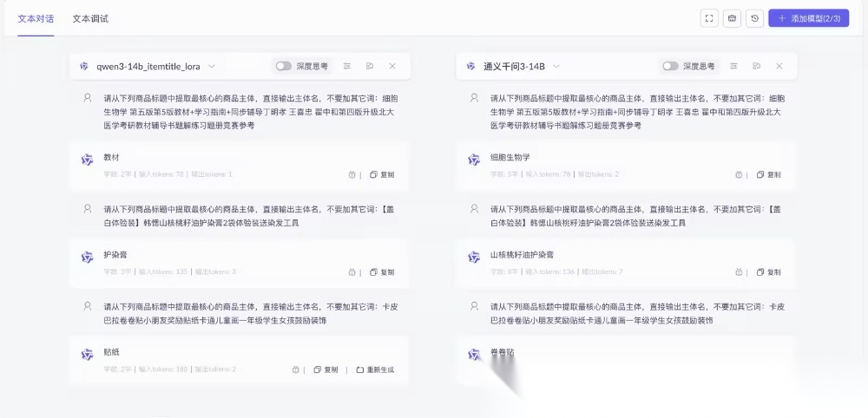Screen dimensions: 868x418
Task: Click the debug bug icon on 细胞生物学 response
Action: (x=739, y=174)
